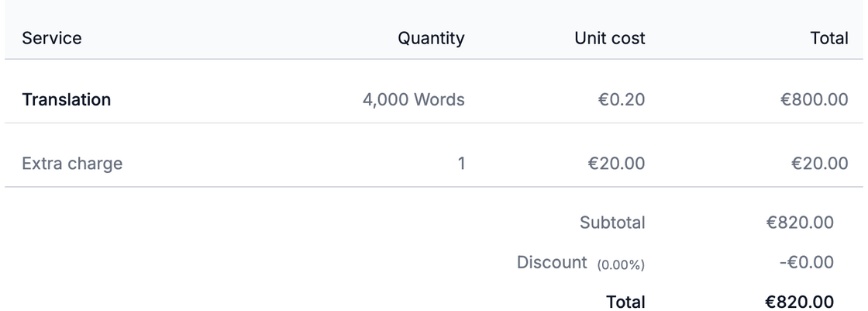Click the Discount label
This screenshot has width=868, height=311.
click(x=552, y=262)
